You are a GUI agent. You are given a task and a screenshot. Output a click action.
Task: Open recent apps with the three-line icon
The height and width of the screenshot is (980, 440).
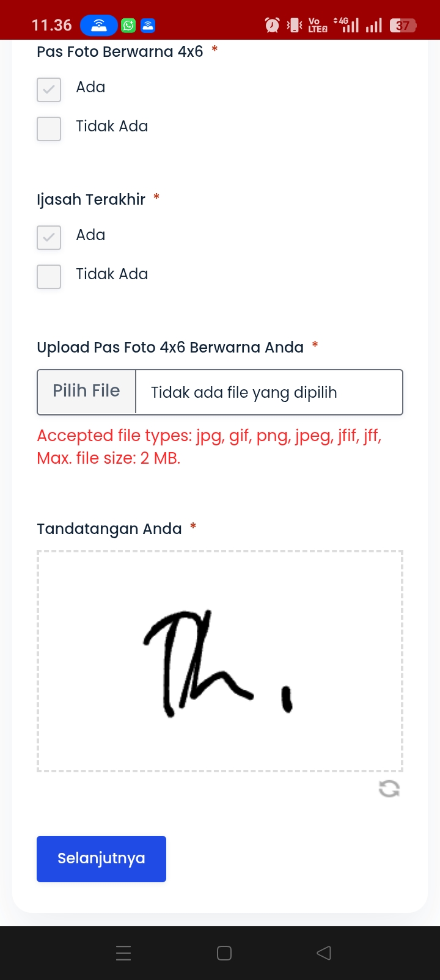pyautogui.click(x=123, y=953)
